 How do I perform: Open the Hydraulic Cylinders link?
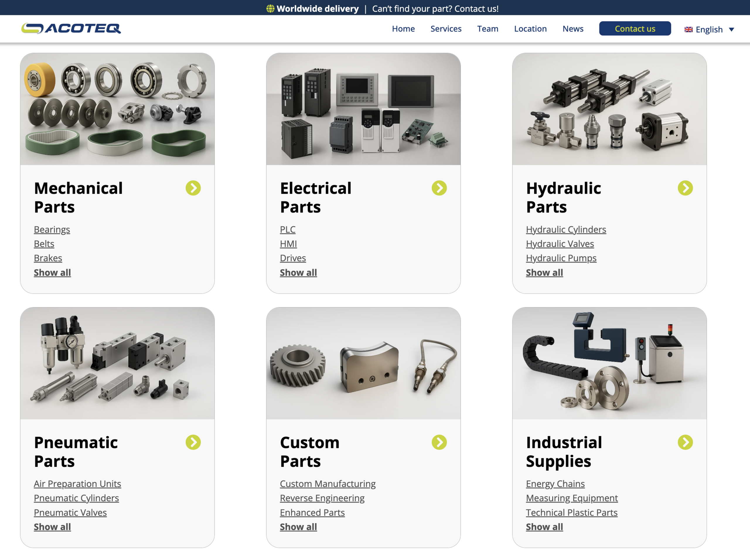pyautogui.click(x=566, y=229)
